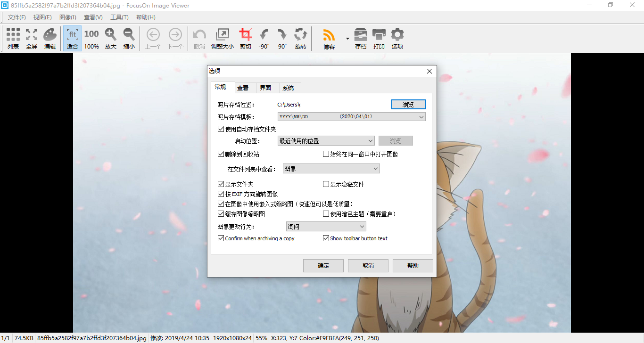Viewport: 644px width, 343px height.
Task: Select the 剪切 crop tool
Action: click(246, 38)
